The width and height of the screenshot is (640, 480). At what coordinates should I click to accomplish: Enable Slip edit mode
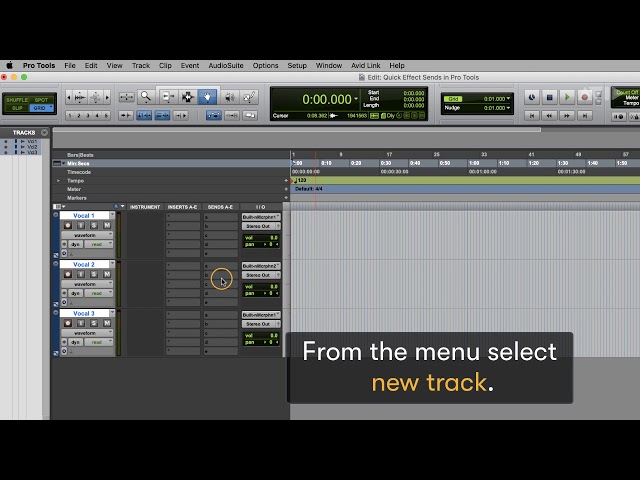(x=17, y=108)
